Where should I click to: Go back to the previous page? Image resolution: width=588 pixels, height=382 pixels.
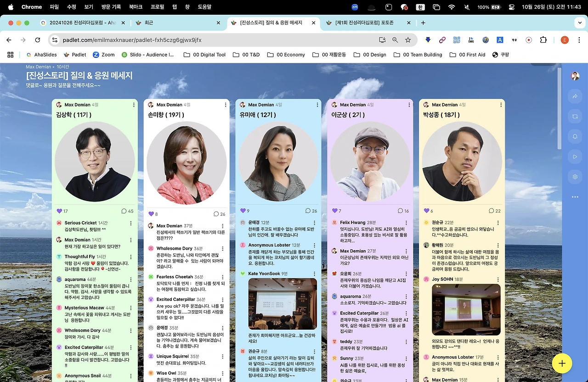(x=9, y=40)
